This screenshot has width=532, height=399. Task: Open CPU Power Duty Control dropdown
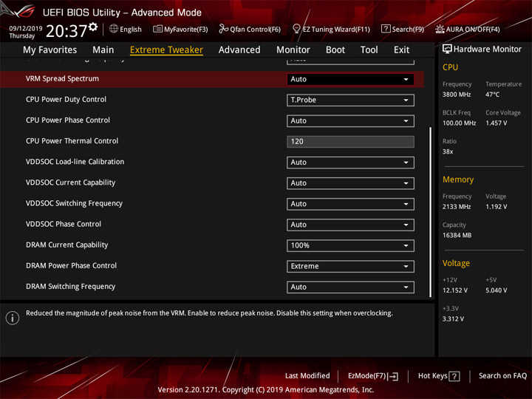pyautogui.click(x=350, y=100)
